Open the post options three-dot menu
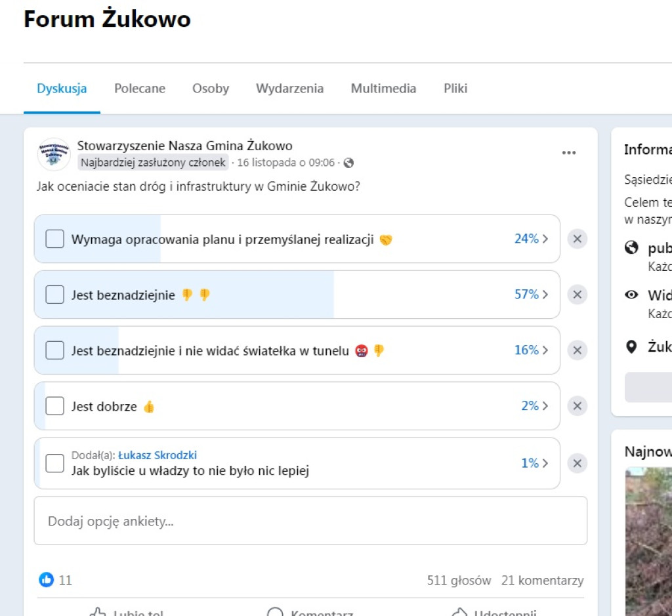Viewport: 672px width, 616px height. pos(569,153)
